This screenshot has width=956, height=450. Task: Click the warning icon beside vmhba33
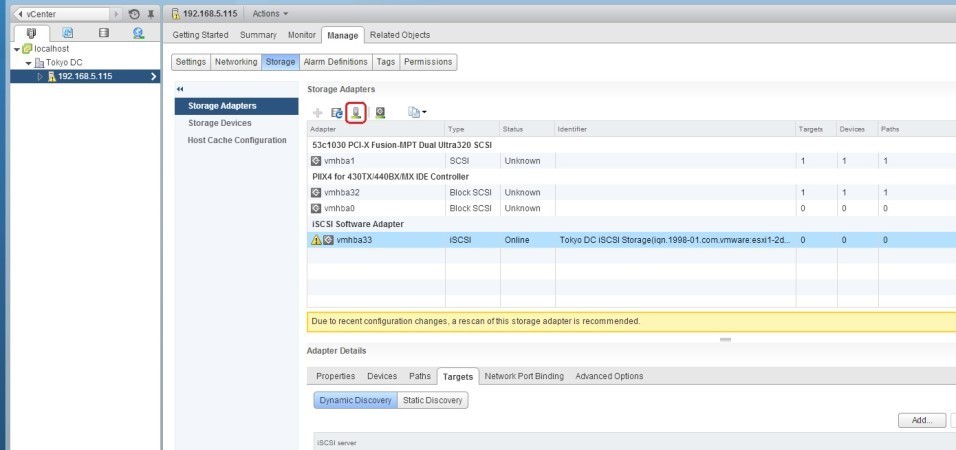click(316, 240)
